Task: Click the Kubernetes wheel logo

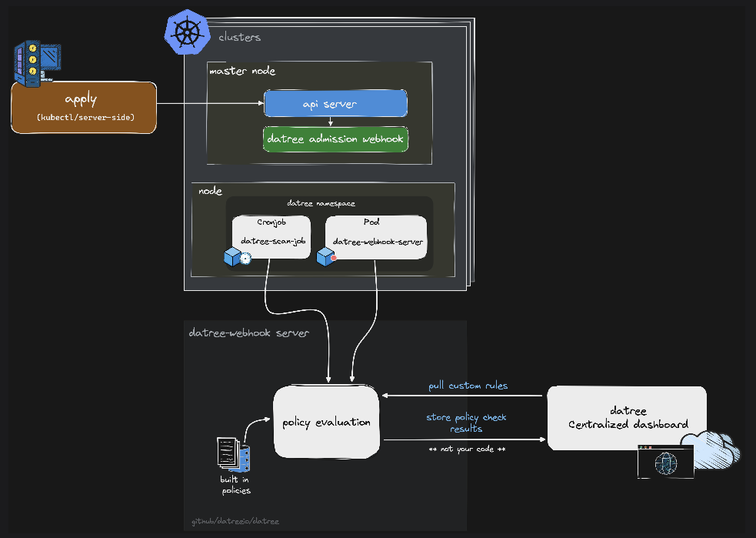Action: click(x=188, y=32)
